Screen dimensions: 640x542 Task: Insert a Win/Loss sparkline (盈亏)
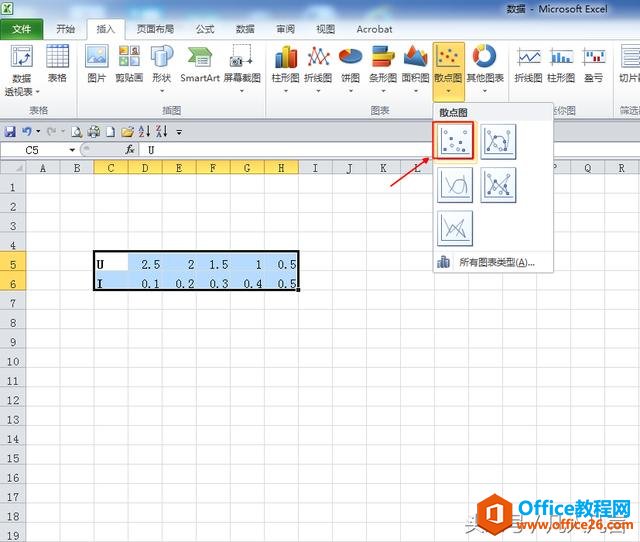[x=593, y=64]
